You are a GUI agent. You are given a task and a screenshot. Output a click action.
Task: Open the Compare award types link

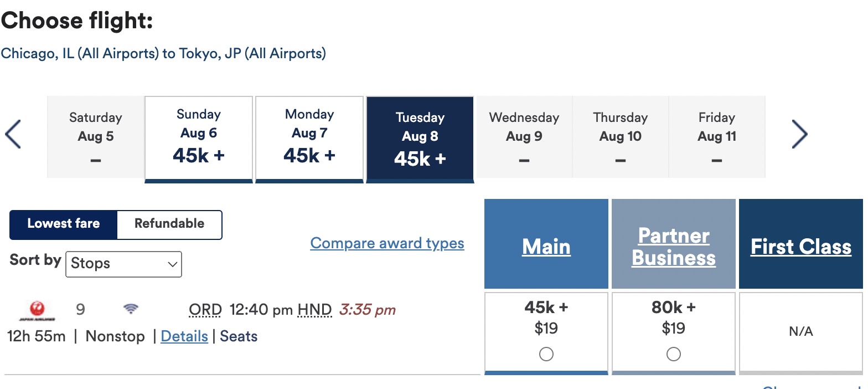click(387, 243)
